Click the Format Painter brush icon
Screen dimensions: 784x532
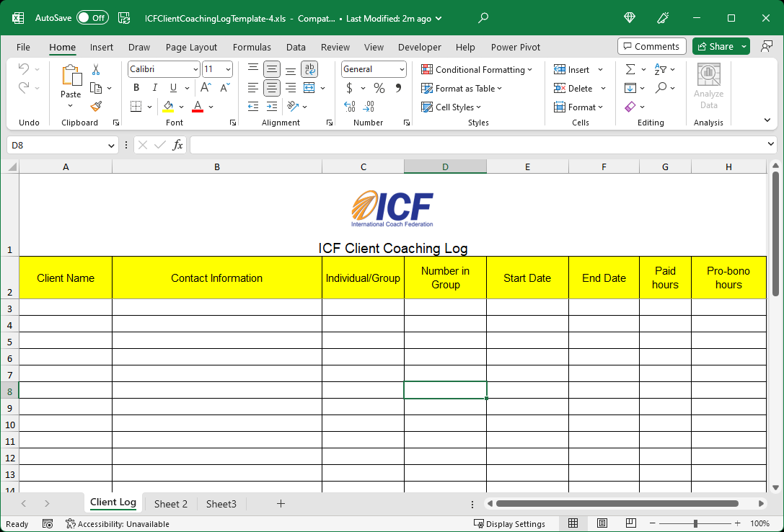(x=96, y=107)
